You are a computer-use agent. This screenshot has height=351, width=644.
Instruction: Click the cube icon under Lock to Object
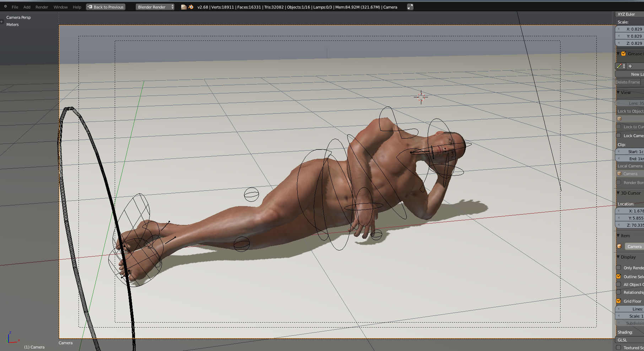619,119
